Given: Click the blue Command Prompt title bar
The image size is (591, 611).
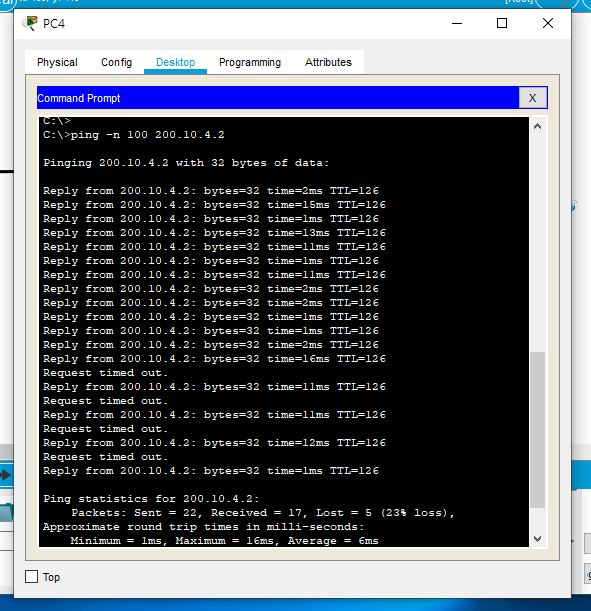Looking at the screenshot, I should pyautogui.click(x=278, y=98).
